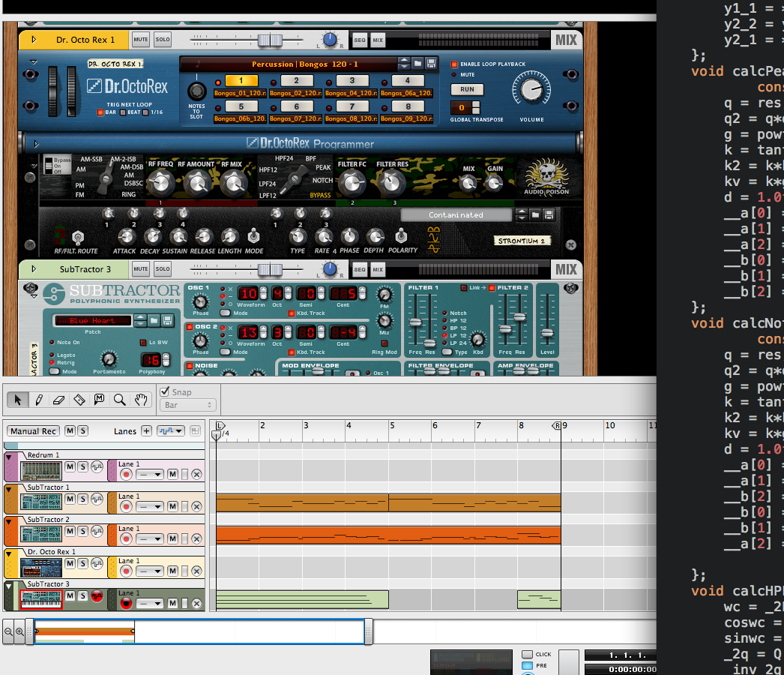The width and height of the screenshot is (784, 675).
Task: Toggle the NOISE generator on SubTractor
Action: tap(190, 366)
